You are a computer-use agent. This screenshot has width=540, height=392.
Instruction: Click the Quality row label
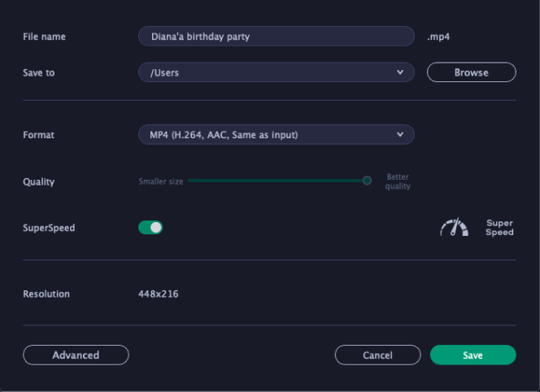click(38, 182)
